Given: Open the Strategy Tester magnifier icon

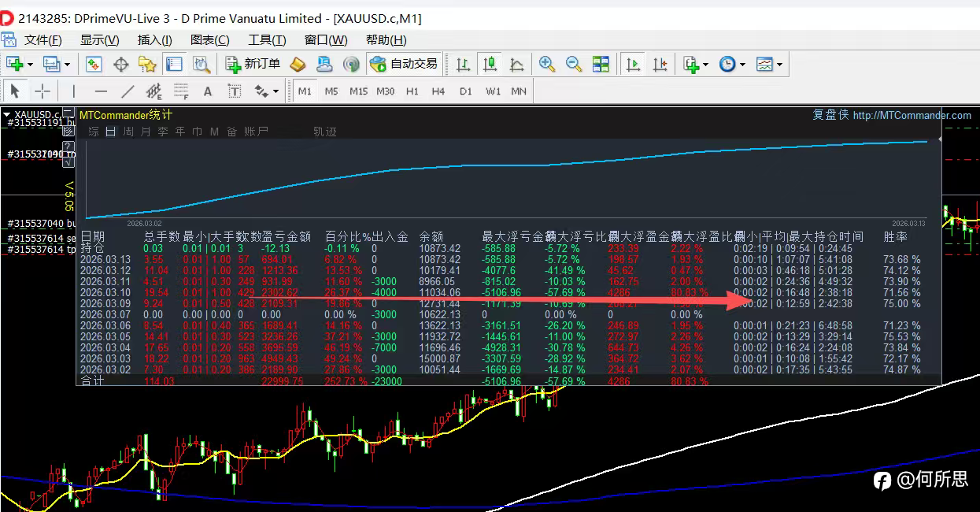Looking at the screenshot, I should 202,64.
